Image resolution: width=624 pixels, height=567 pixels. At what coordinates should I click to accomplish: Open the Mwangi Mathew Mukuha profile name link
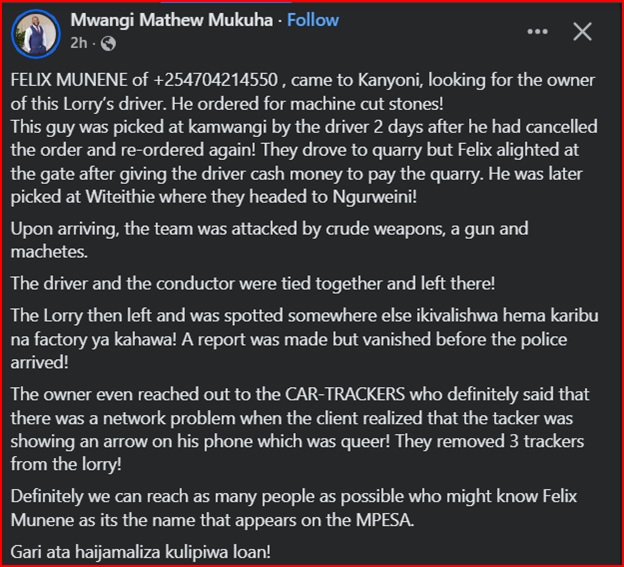click(170, 20)
